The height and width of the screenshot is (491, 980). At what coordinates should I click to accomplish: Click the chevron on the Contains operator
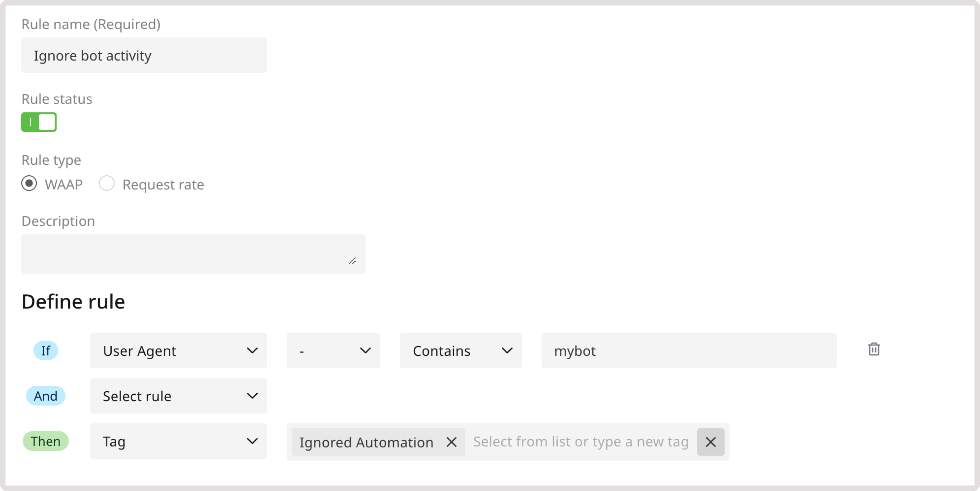(507, 351)
